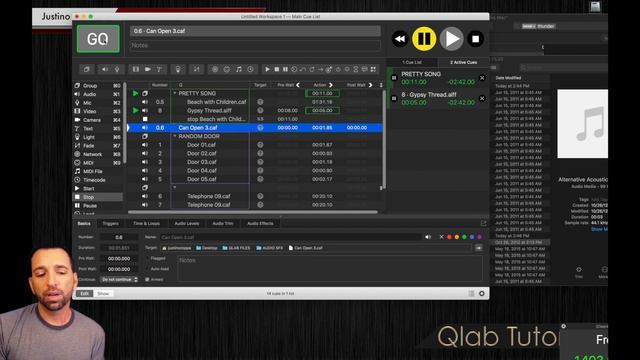Screen dimensions: 640x360
Task: Switch to Edit mode
Action: pos(84,293)
